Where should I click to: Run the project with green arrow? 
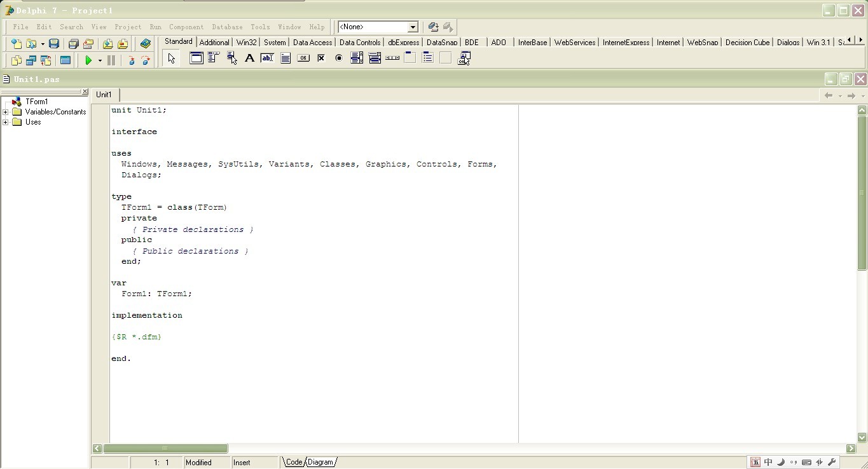88,60
